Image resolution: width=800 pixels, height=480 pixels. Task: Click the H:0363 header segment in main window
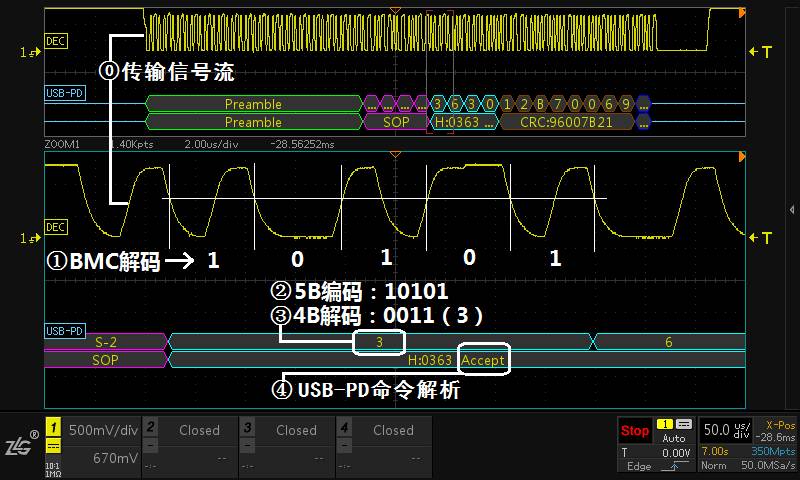pos(464,122)
